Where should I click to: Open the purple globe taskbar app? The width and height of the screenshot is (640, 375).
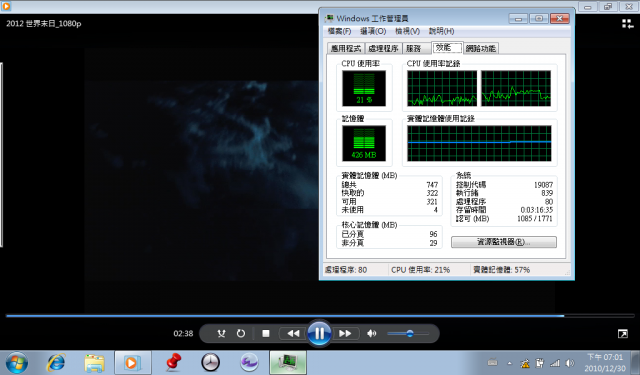tap(249, 362)
